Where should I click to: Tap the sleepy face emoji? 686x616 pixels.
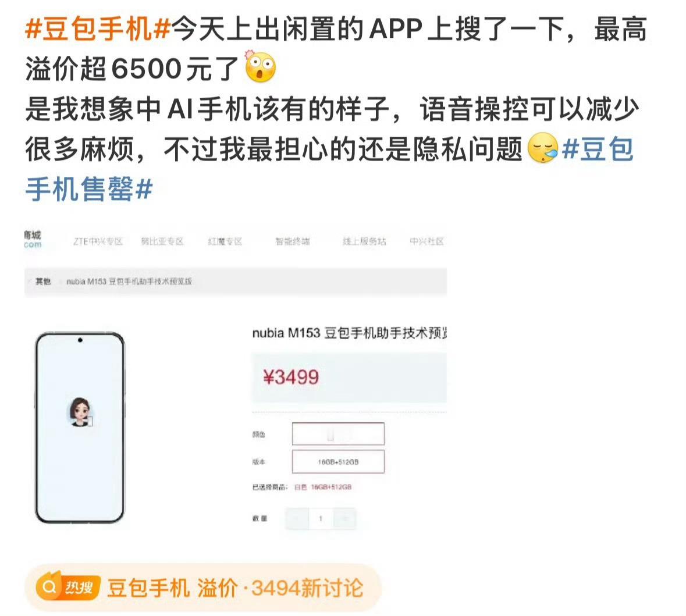(x=542, y=148)
